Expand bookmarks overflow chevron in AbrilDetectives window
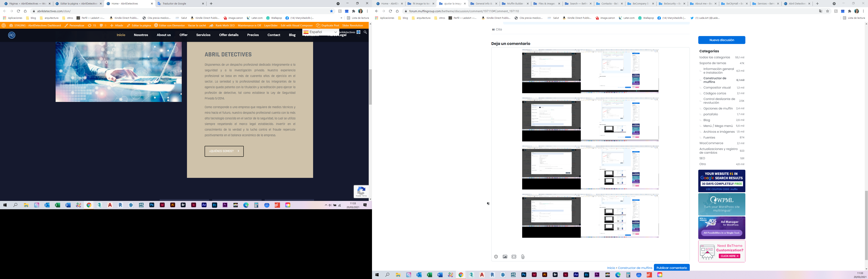The image size is (868, 279). (x=341, y=18)
